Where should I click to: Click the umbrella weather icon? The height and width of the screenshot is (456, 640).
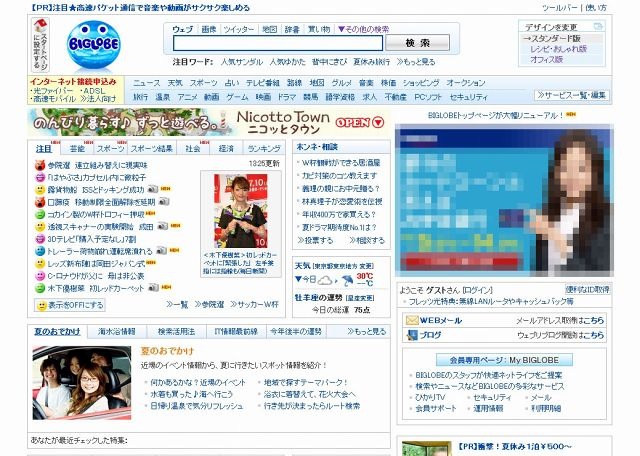pos(348,280)
